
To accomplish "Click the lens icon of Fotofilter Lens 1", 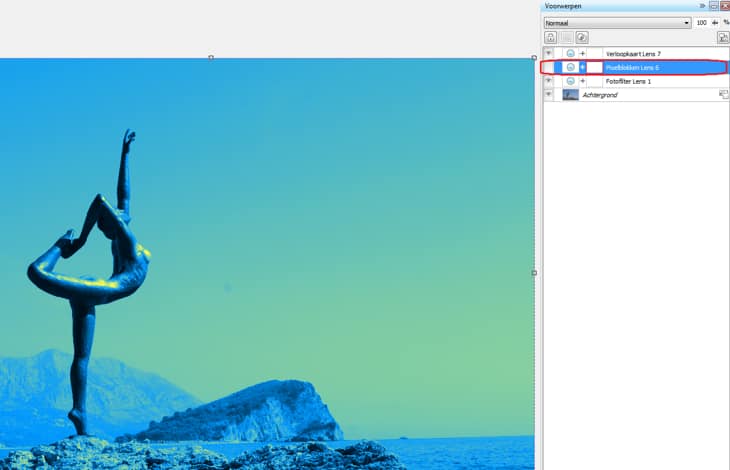I will click(x=570, y=81).
